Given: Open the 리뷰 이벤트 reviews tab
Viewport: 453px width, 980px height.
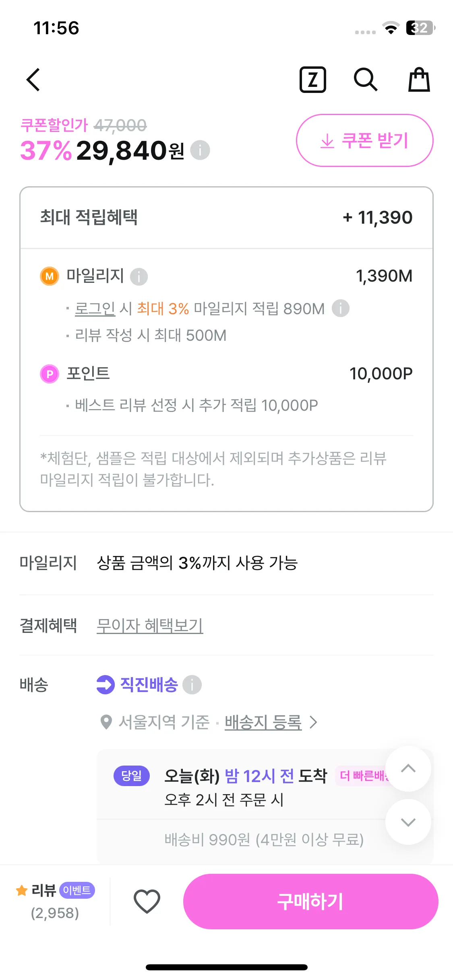Looking at the screenshot, I should click(55, 901).
